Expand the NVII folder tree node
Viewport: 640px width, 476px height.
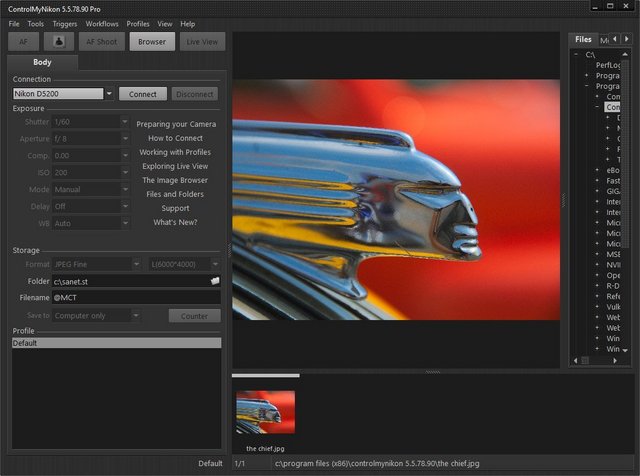(x=597, y=265)
